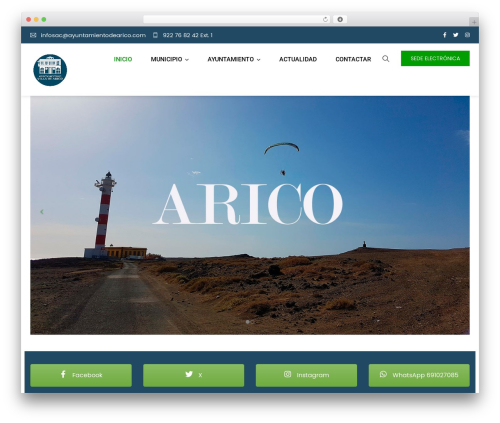The image size is (500, 423).
Task: Click the infosac email address link
Action: tap(93, 35)
